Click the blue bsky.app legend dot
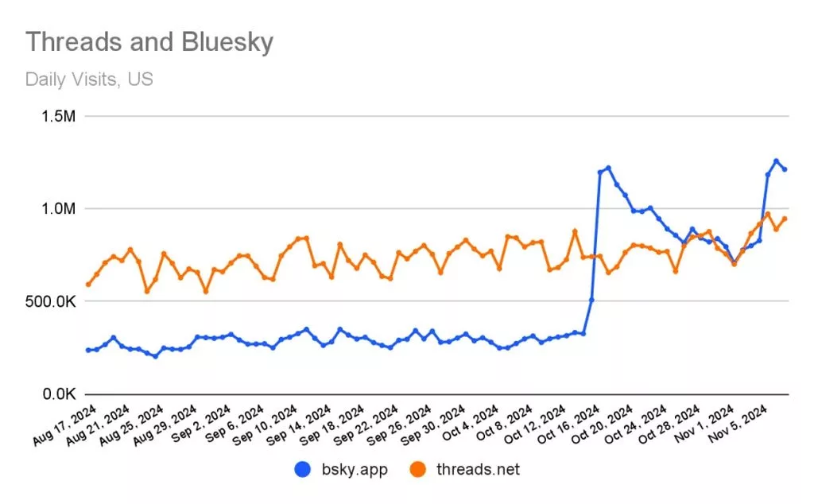This screenshot has height=504, width=814. pyautogui.click(x=302, y=470)
